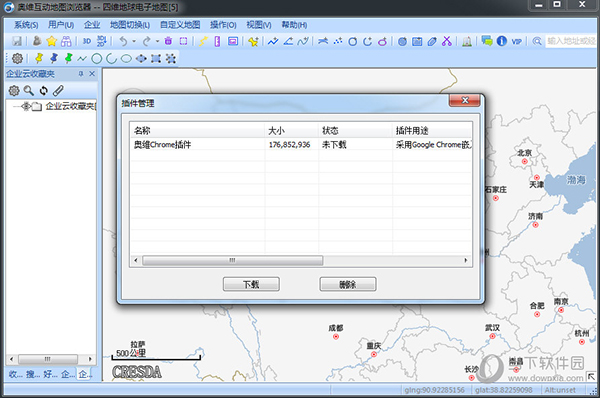Click the paperclip icon in favorites panel
Viewport: 600px width, 398px height.
[58, 91]
